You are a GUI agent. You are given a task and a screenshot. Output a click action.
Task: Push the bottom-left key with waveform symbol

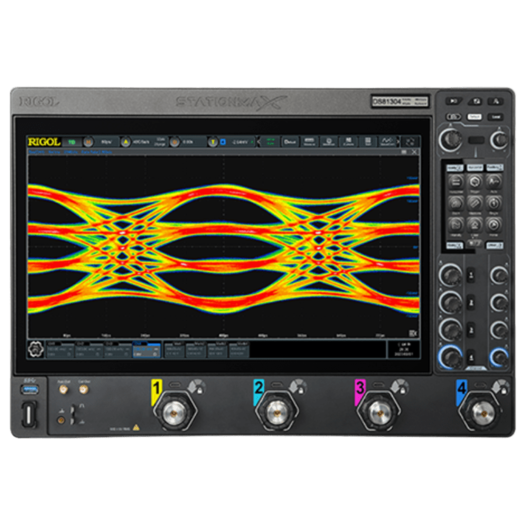click(456, 225)
